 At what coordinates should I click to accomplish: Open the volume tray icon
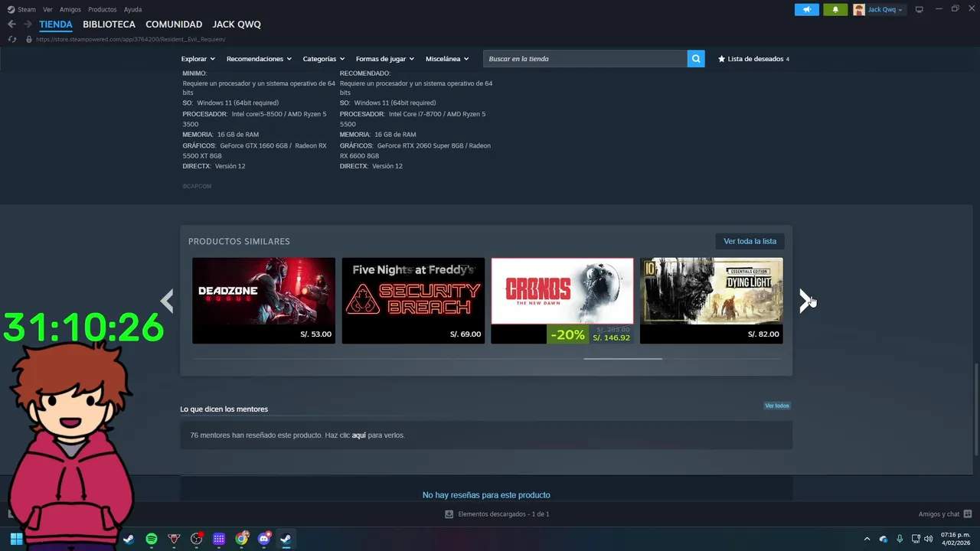[929, 539]
